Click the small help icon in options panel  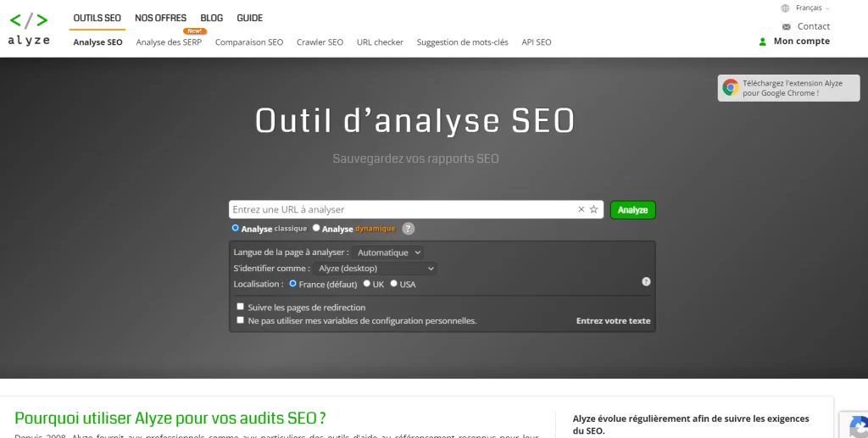tap(646, 281)
